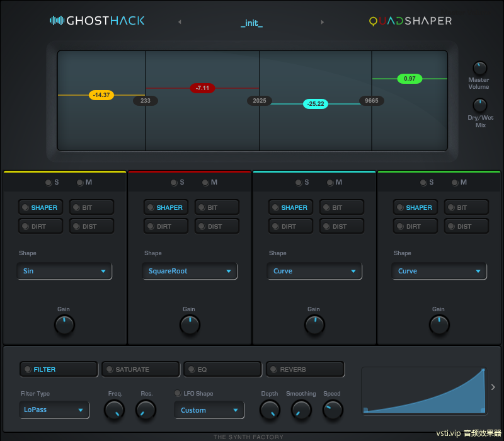The width and height of the screenshot is (504, 441).
Task: Click the previous preset arrow
Action: tap(180, 22)
